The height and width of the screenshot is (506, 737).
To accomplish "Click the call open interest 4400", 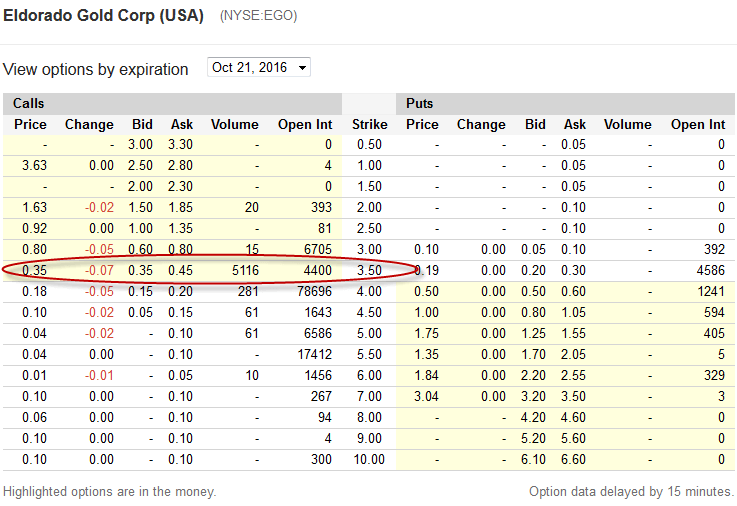I will click(x=318, y=271).
